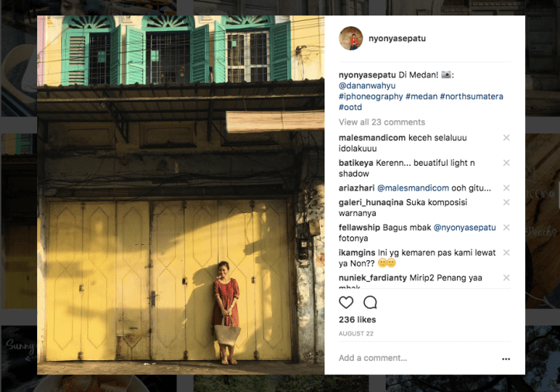Click the comment speech bubble icon
Viewport: 560px width, 392px height.
[x=370, y=303]
